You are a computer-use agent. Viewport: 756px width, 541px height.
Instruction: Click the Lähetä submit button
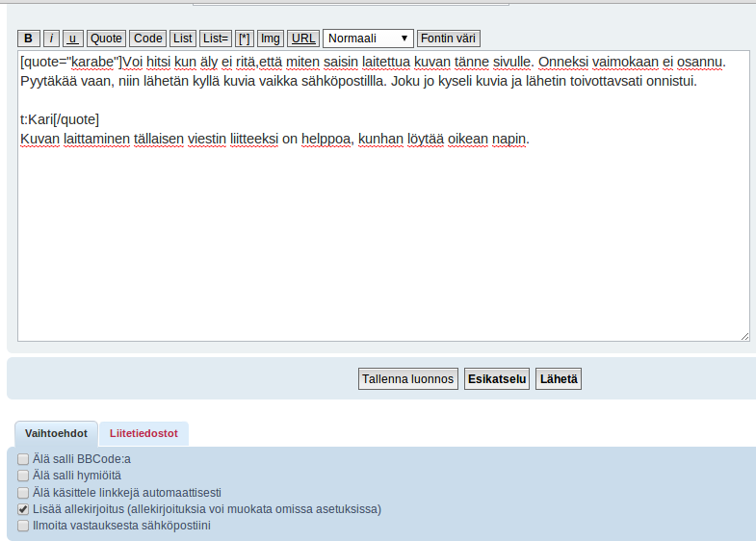coord(559,379)
